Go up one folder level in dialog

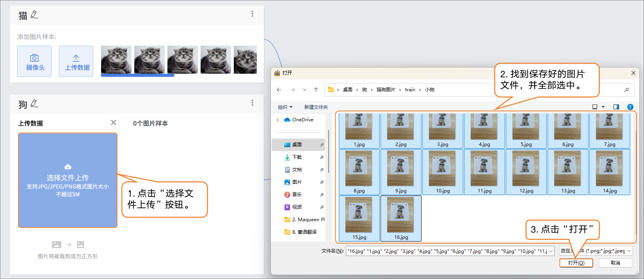(x=316, y=90)
